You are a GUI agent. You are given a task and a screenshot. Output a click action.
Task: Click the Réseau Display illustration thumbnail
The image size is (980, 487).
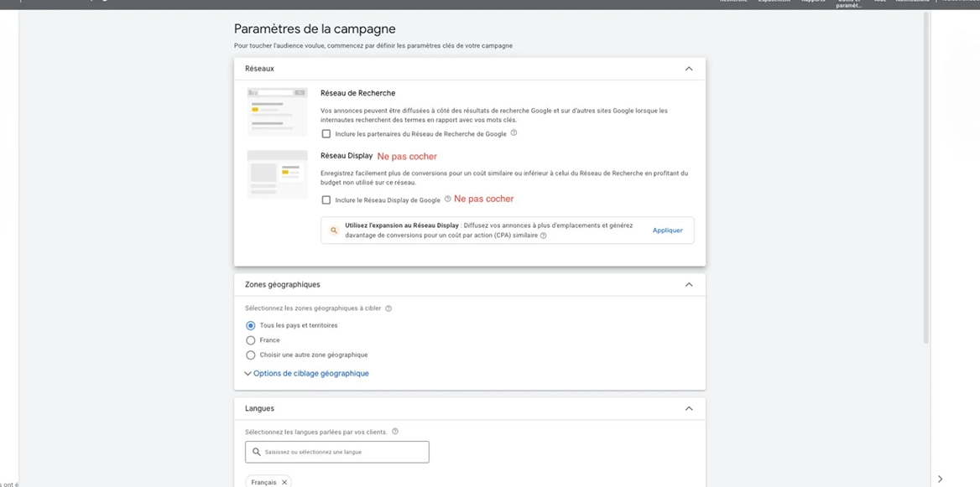278,174
